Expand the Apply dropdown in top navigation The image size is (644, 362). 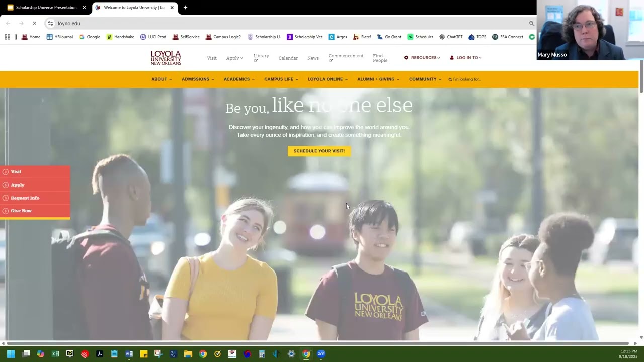coord(234,58)
